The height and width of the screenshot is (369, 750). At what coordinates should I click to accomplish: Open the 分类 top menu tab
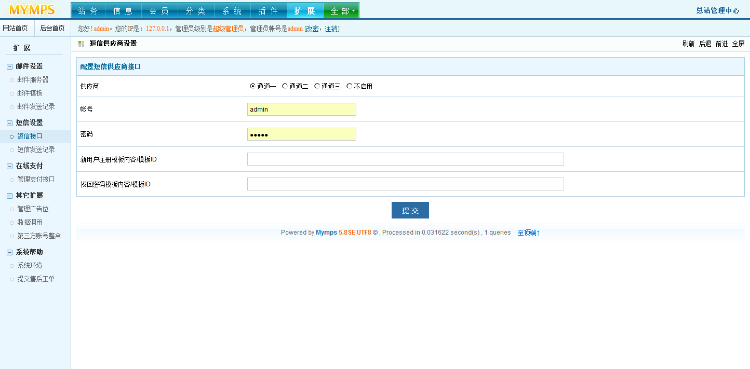click(195, 10)
